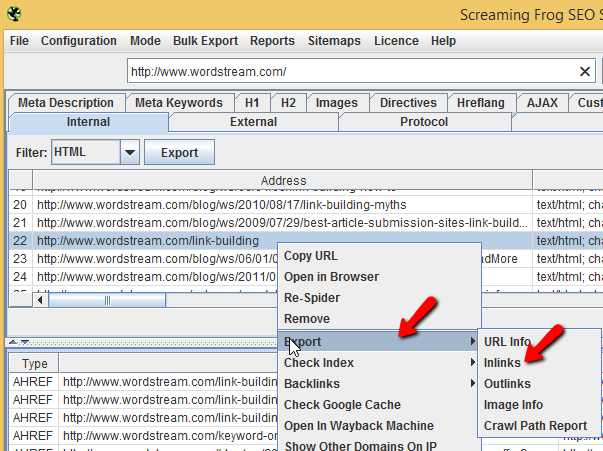
Task: Choose Copy URL in the context menu
Action: pyautogui.click(x=311, y=256)
